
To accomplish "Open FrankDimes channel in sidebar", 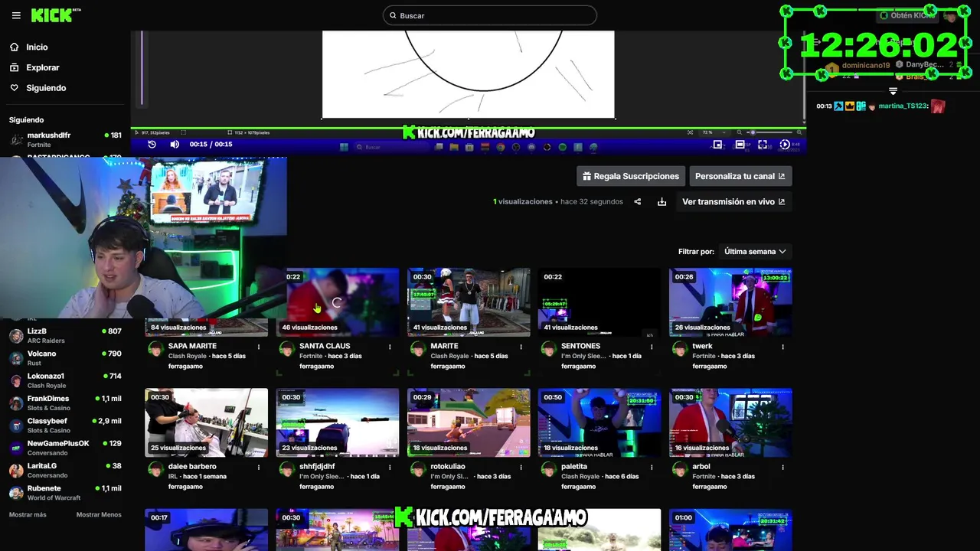I will [x=65, y=403].
